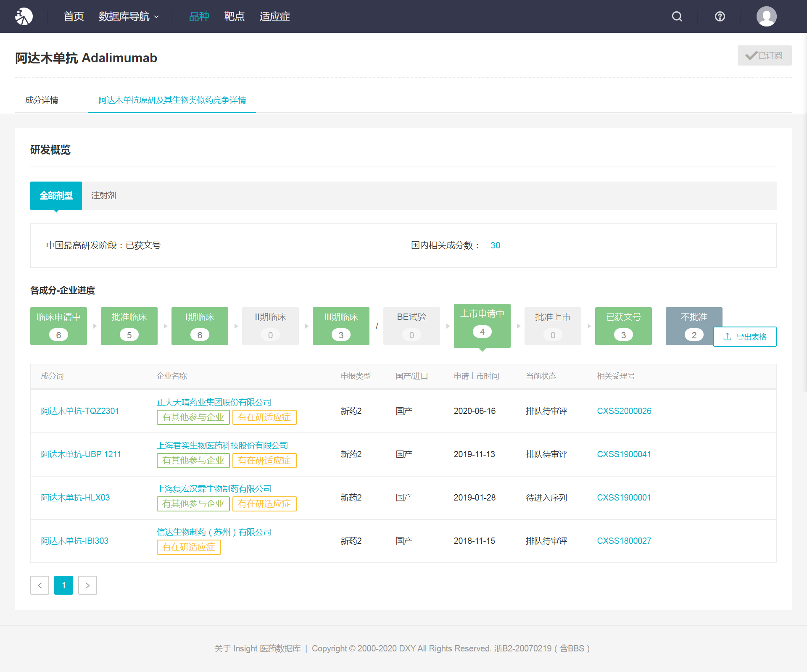The image size is (807, 672).
Task: Select the BE试验 stage box
Action: point(411,326)
